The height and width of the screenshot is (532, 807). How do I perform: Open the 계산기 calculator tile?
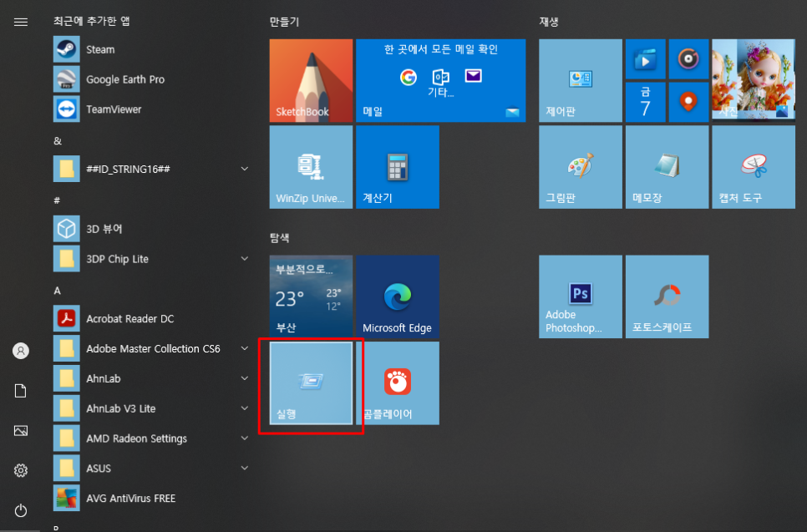[398, 167]
